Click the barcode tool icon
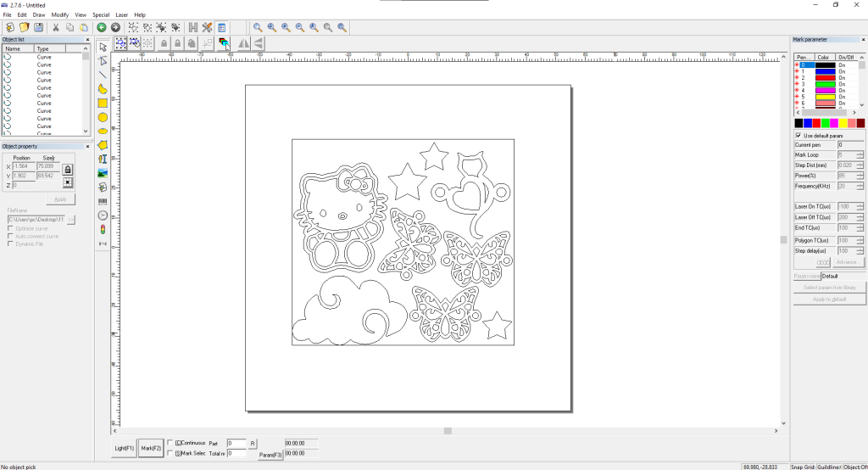The width and height of the screenshot is (868, 470). [103, 201]
